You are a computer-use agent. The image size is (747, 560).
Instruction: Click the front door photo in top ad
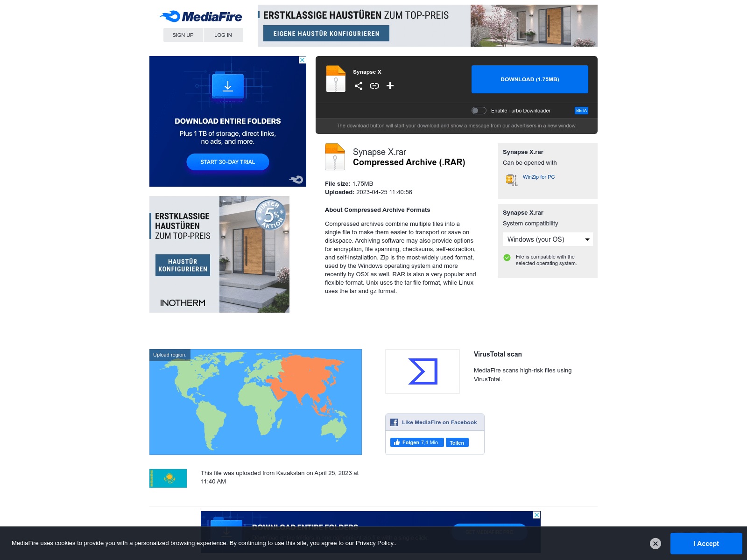534,26
